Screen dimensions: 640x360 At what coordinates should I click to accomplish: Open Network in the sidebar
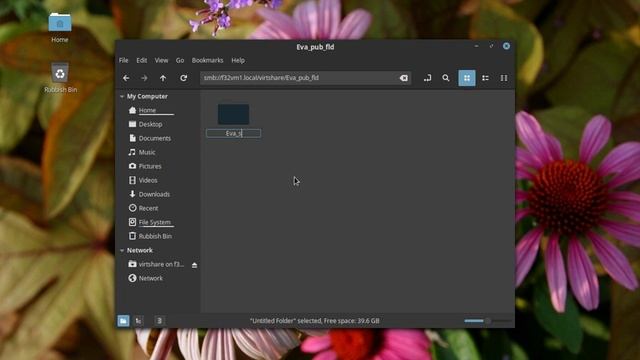pyautogui.click(x=150, y=278)
